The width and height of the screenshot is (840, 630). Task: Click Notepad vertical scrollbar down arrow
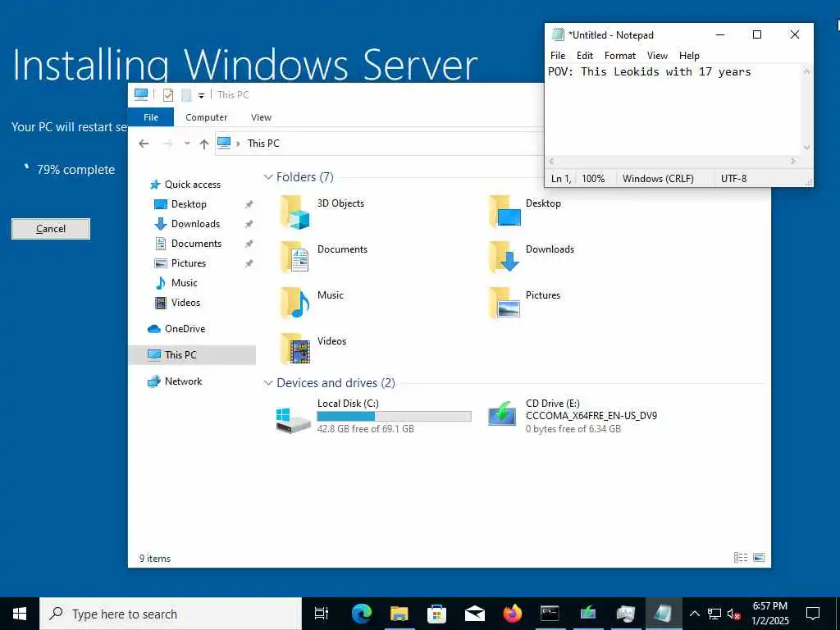[x=807, y=148]
